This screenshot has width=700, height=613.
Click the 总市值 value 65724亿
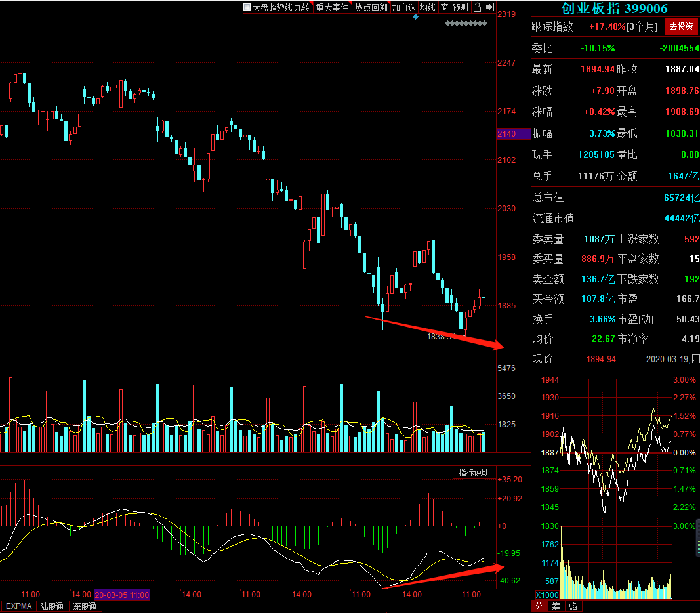[682, 198]
